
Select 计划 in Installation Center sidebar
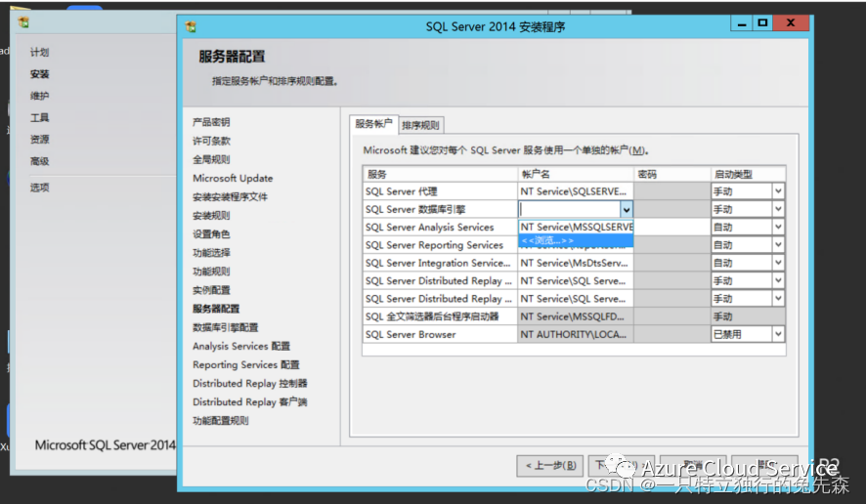pos(40,53)
